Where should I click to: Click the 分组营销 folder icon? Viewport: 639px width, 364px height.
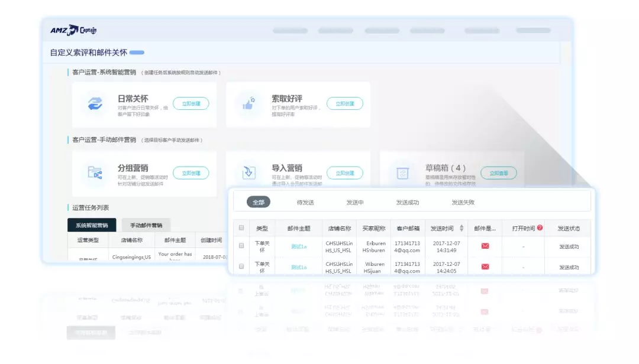click(x=95, y=173)
